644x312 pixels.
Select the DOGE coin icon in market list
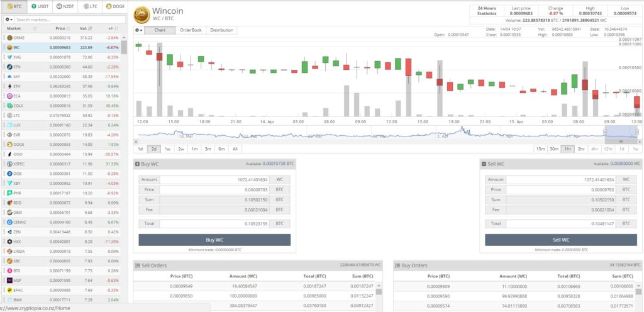[9, 145]
